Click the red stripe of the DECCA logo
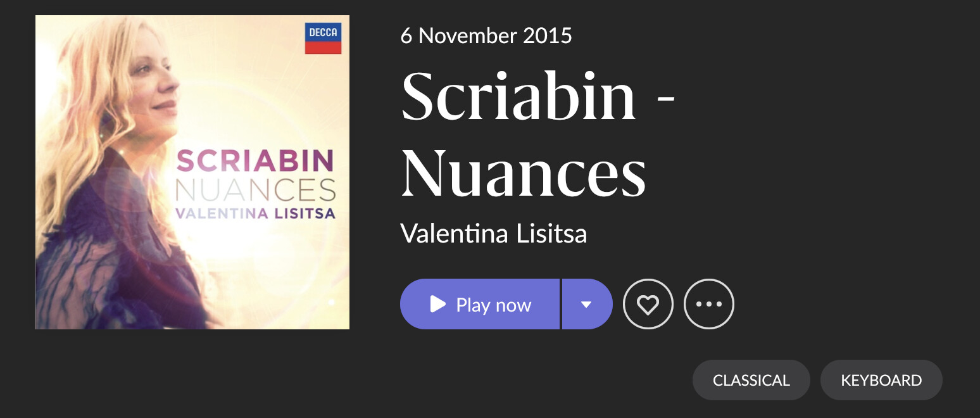 click(323, 47)
